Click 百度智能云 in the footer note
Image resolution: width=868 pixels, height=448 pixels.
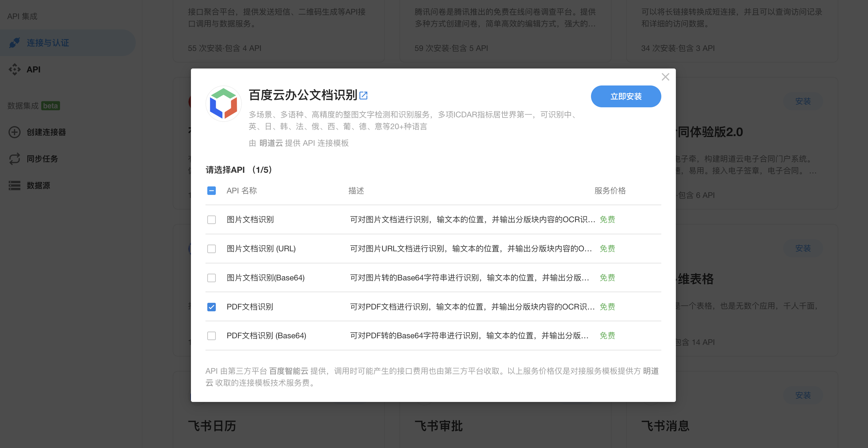pos(289,371)
